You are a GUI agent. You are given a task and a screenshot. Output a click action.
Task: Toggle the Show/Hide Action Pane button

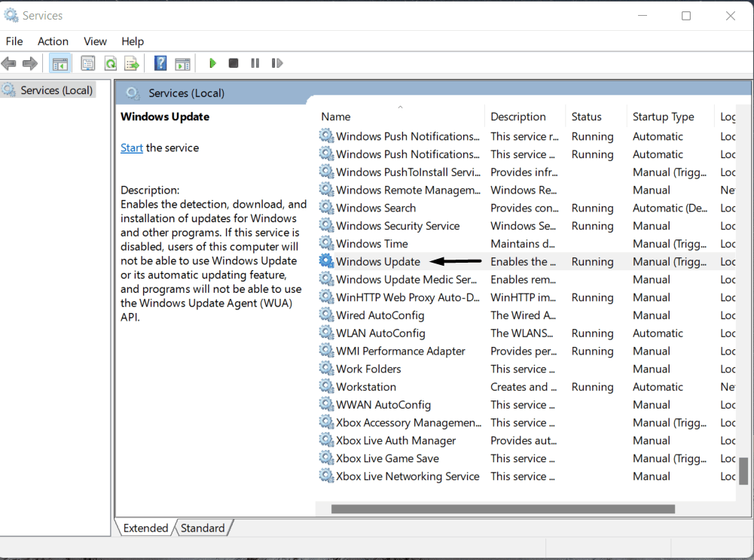[x=182, y=63]
